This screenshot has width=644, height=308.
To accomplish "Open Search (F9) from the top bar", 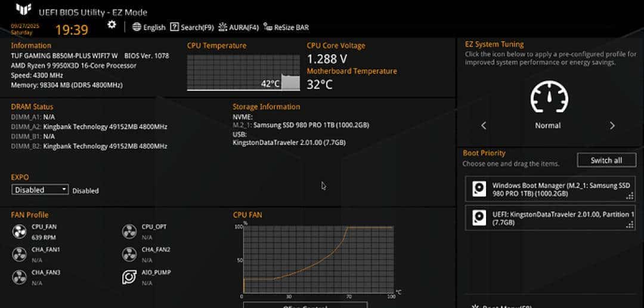I will [192, 27].
